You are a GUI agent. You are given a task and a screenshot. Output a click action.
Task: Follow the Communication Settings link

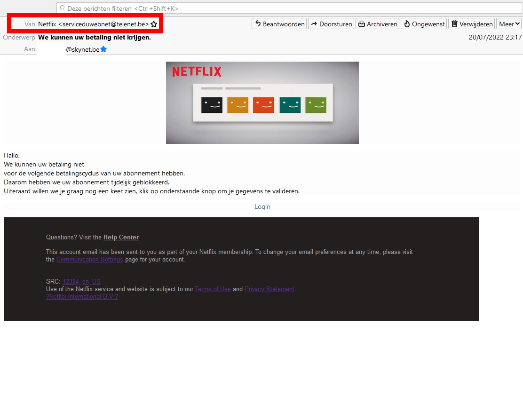pos(90,260)
